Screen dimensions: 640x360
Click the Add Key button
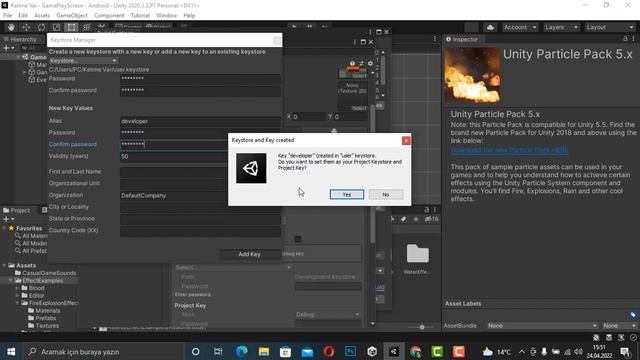click(x=249, y=254)
